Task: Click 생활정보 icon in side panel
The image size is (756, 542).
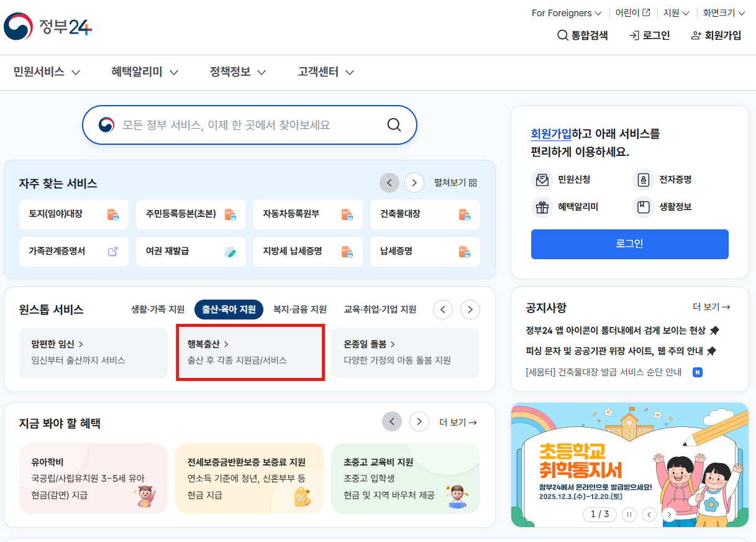Action: [643, 207]
